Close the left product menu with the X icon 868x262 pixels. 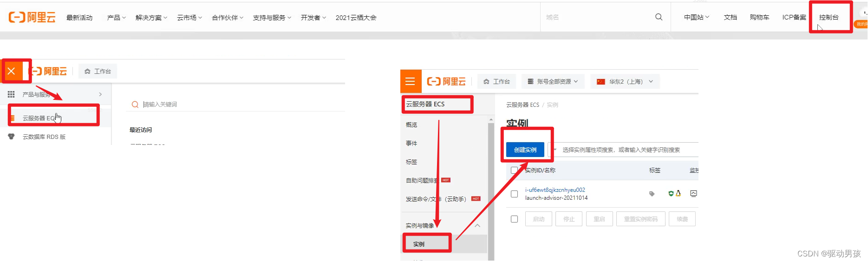pos(12,71)
